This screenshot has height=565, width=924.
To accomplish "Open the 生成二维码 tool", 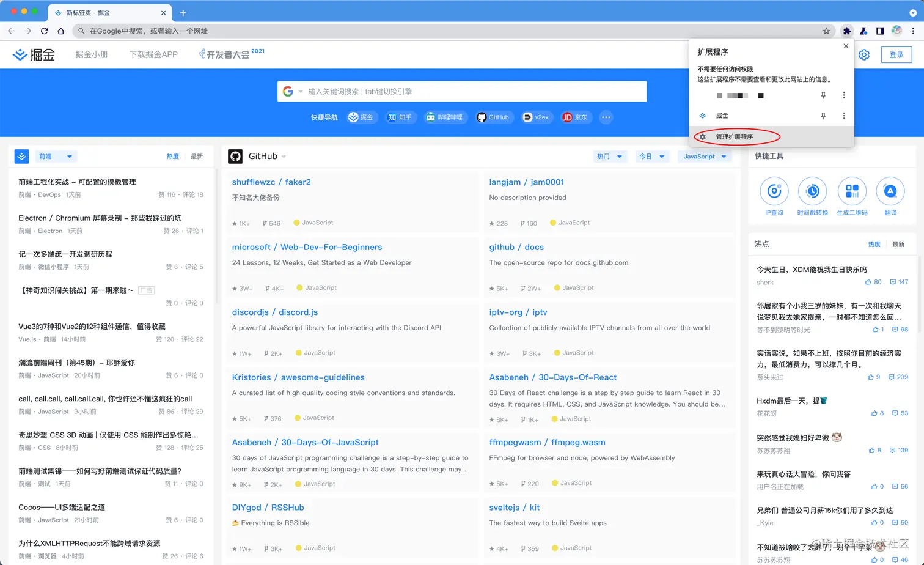I will pos(852,196).
